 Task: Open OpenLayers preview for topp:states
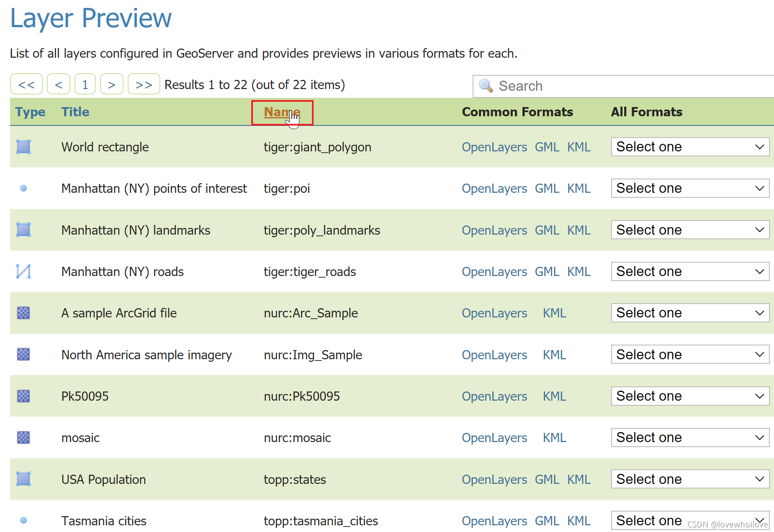tap(494, 479)
